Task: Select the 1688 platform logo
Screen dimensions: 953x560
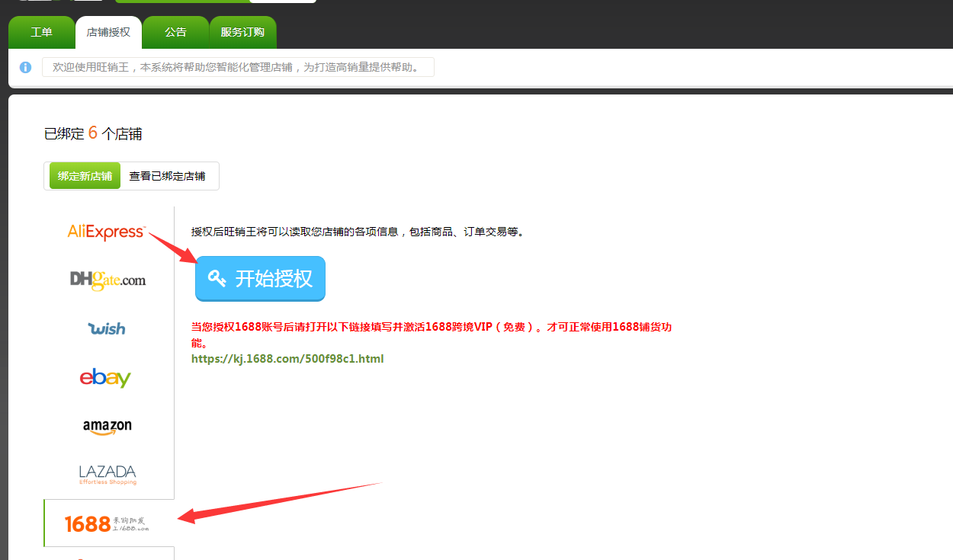Action: 107,523
